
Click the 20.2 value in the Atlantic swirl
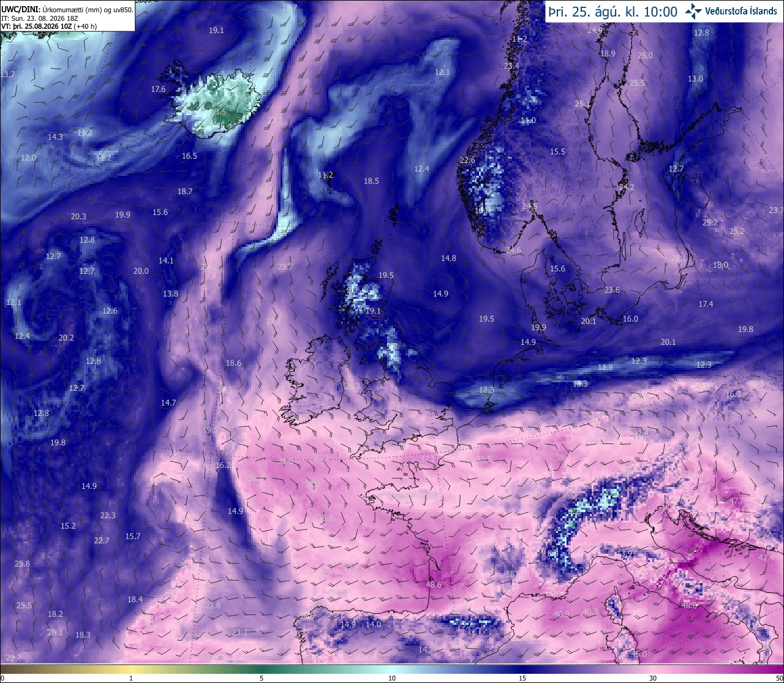pos(66,338)
